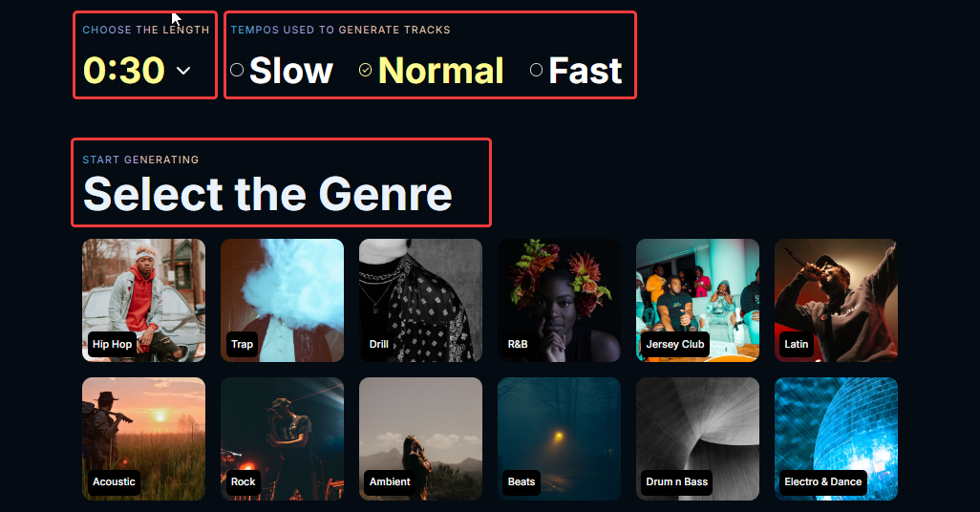Pick the Hip Hop genre tile
The width and height of the screenshot is (980, 512).
point(143,300)
